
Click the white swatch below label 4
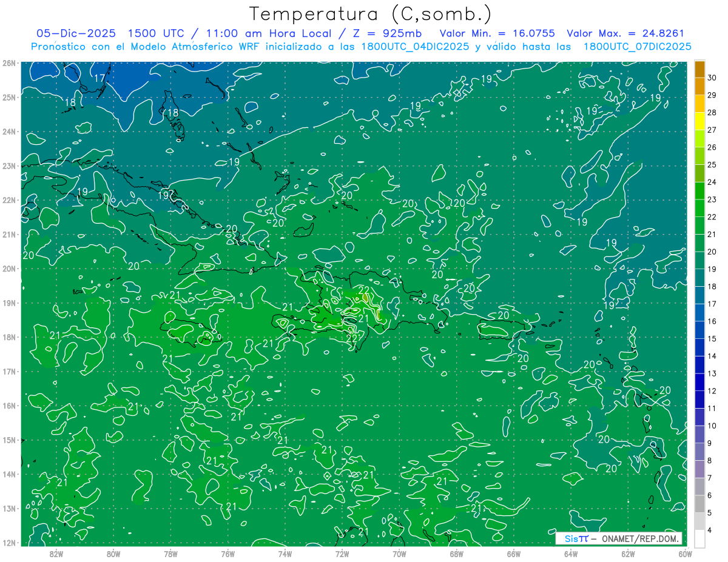point(699,538)
